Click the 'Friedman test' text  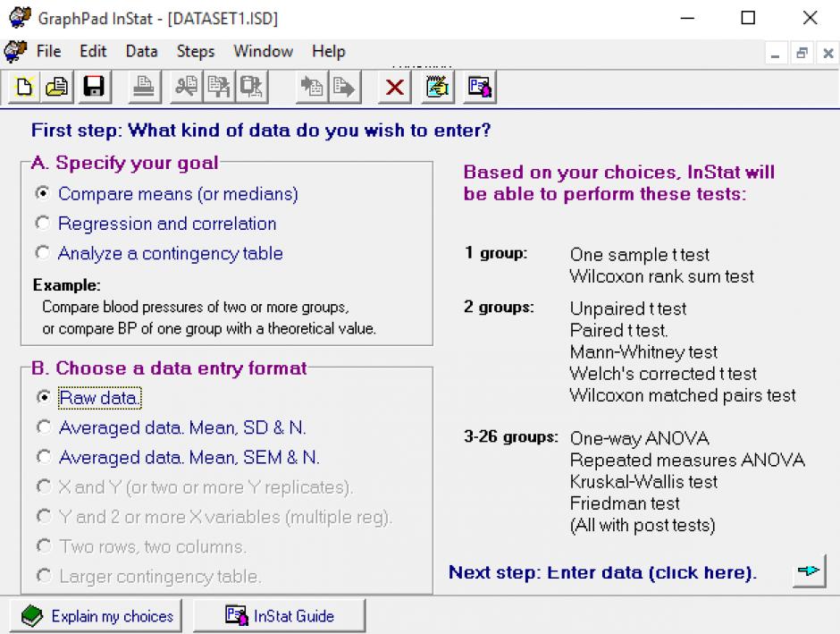click(625, 503)
